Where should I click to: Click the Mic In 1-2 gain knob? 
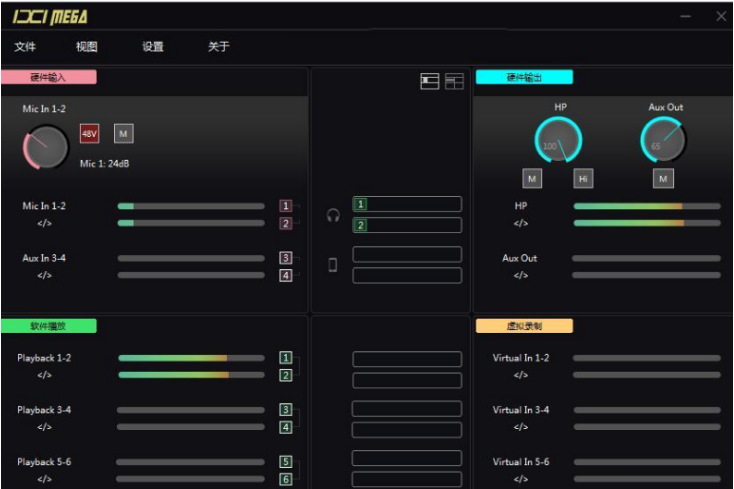(45, 146)
